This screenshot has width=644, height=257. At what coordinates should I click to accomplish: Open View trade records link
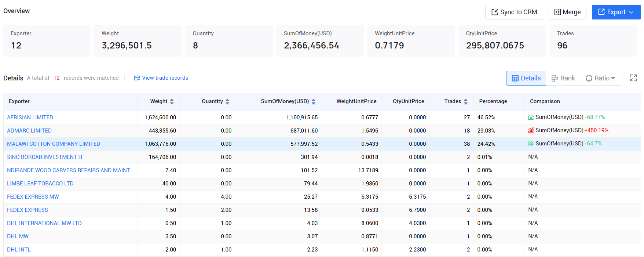coord(165,78)
